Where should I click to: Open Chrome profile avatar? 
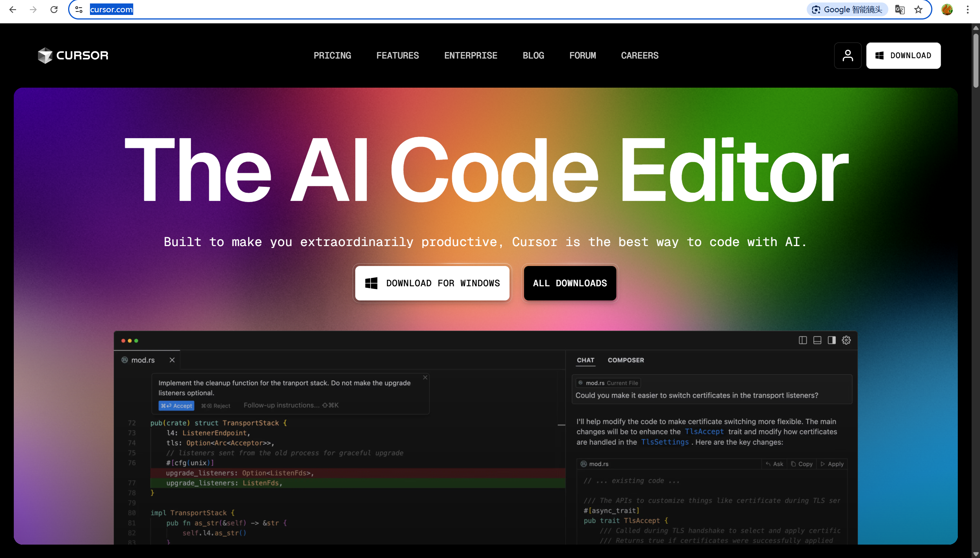coord(947,10)
